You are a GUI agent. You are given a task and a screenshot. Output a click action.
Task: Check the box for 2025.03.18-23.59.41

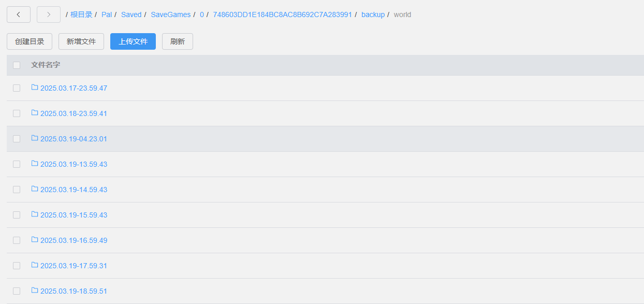click(17, 113)
